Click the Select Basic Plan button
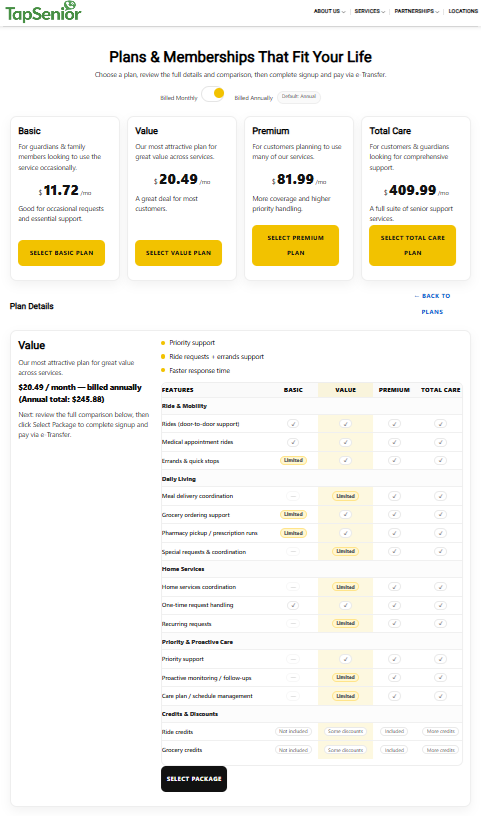 pos(61,253)
